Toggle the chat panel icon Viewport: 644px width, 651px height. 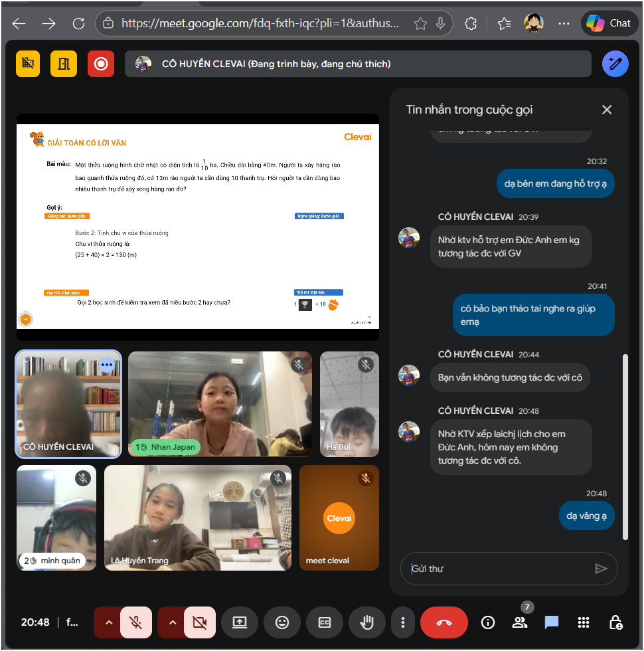coord(552,622)
